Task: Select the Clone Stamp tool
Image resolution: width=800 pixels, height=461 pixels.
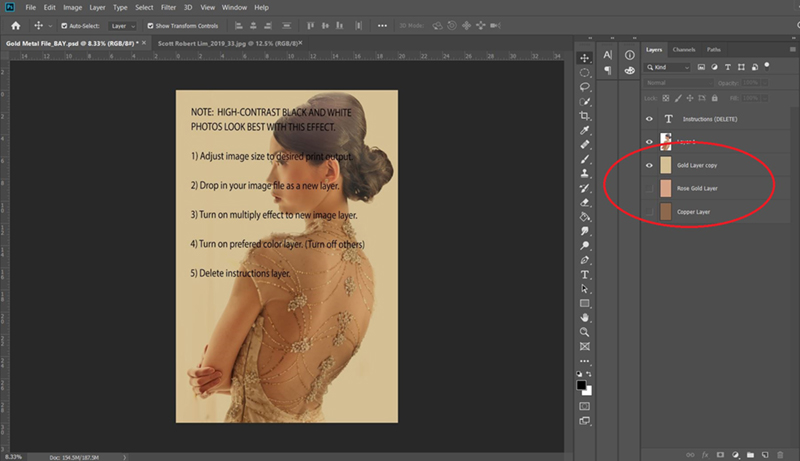Action: pos(585,173)
